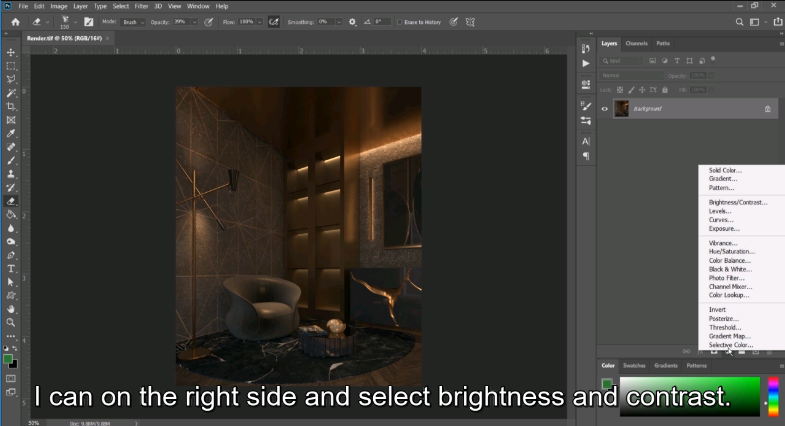Enable the Erase to History checkbox
Screen dimensions: 785x426
coord(400,22)
